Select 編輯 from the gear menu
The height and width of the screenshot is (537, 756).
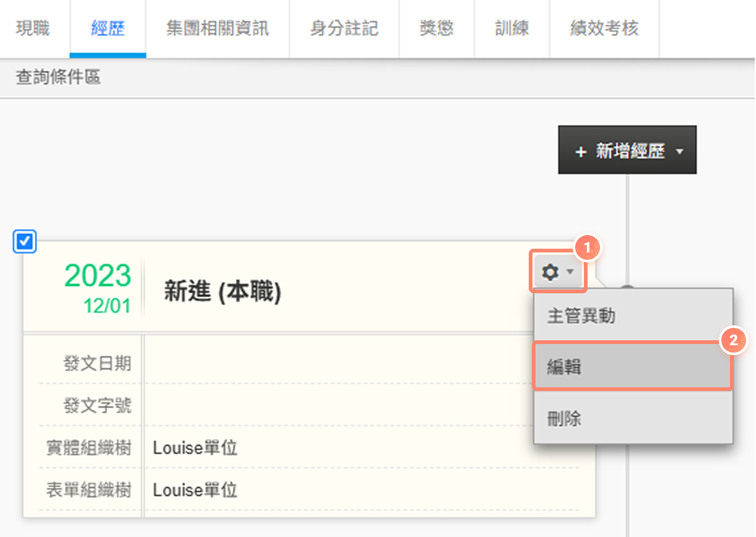pyautogui.click(x=633, y=367)
